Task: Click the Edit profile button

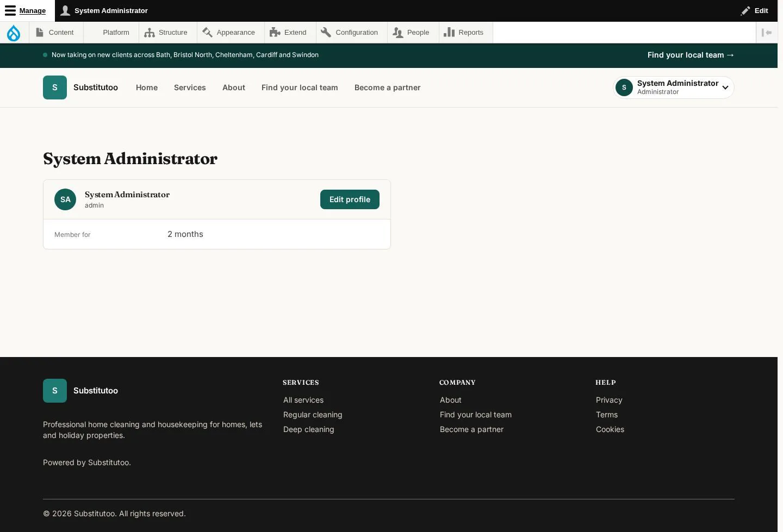Action: (x=350, y=199)
